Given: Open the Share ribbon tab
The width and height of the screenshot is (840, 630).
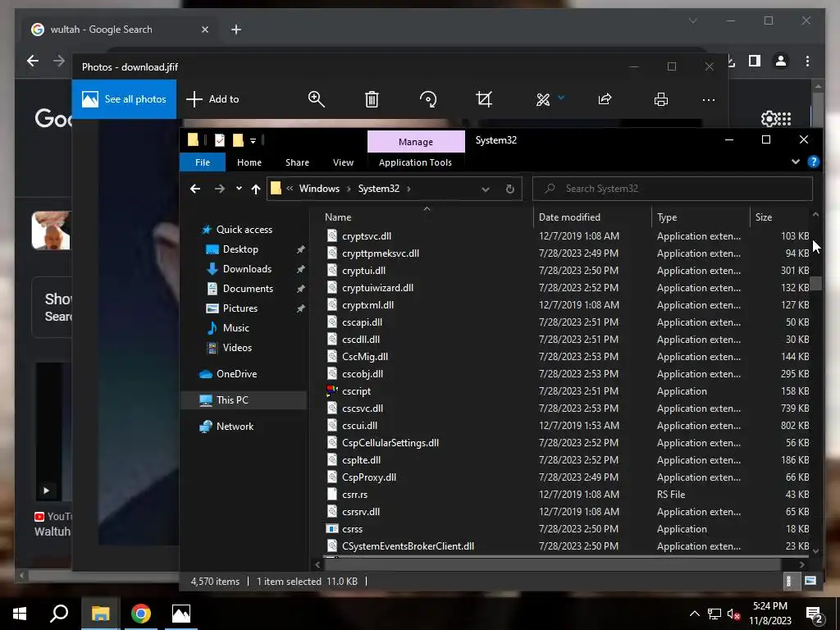Looking at the screenshot, I should 297,162.
